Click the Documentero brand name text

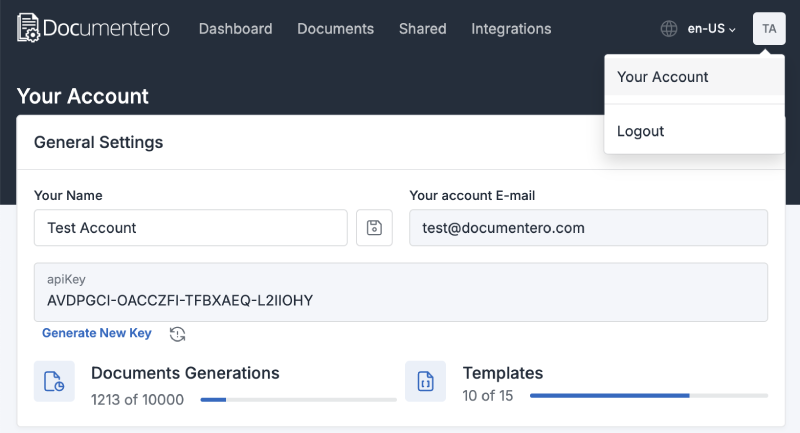pyautogui.click(x=106, y=29)
